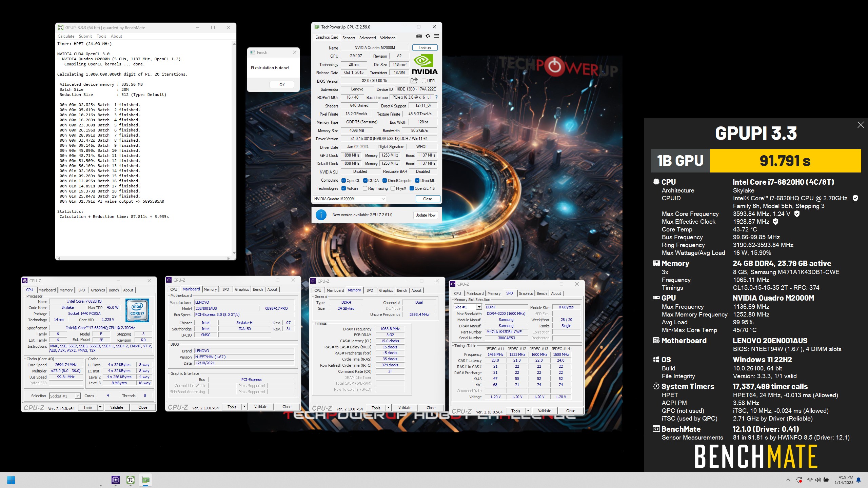Open the GPU-Z taskbar icon

[x=145, y=480]
